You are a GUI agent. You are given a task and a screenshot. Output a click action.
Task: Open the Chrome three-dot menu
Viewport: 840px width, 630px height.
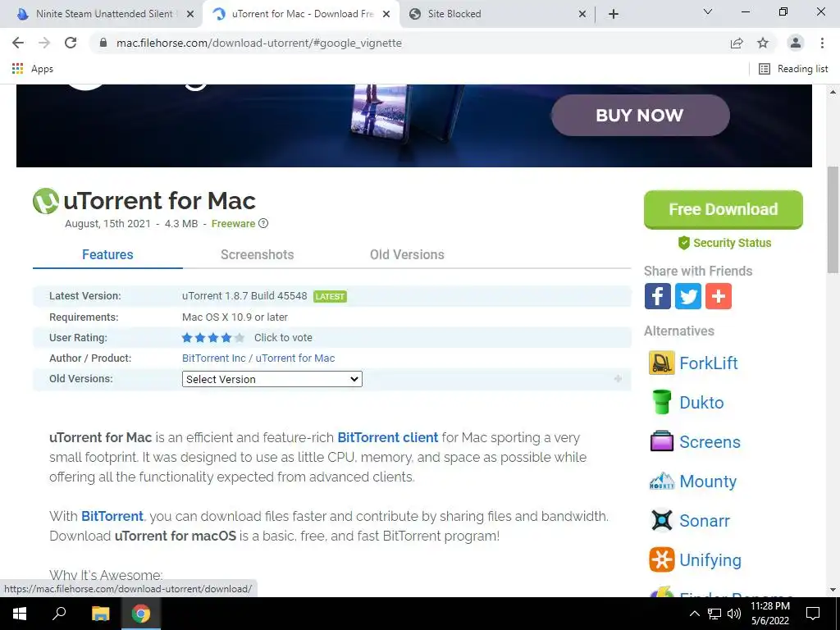tap(822, 43)
